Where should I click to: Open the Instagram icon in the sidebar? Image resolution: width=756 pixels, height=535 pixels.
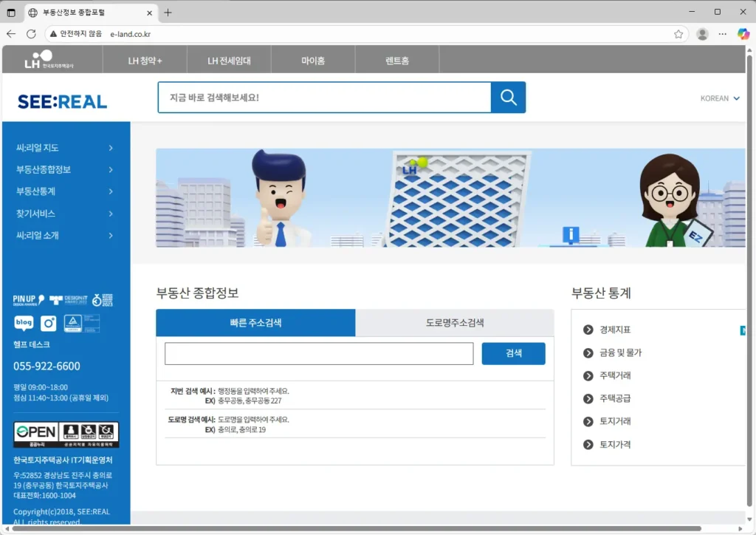pyautogui.click(x=48, y=324)
